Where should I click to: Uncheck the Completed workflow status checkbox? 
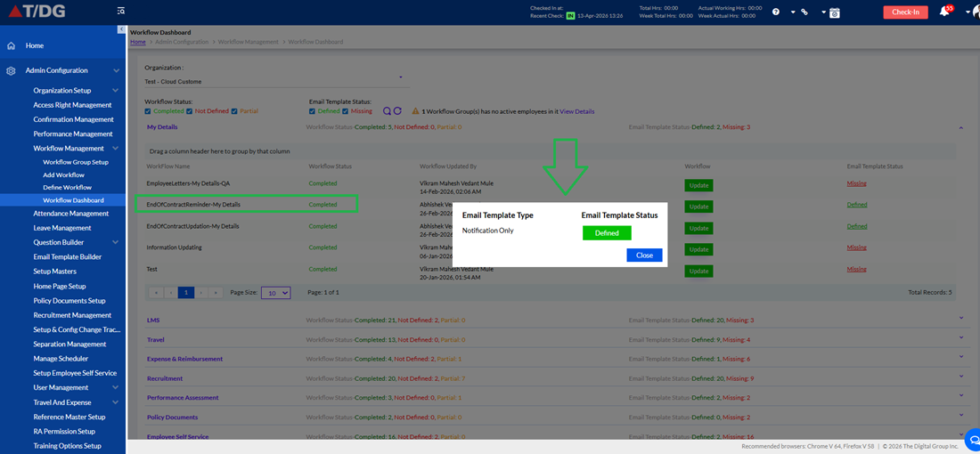click(x=148, y=111)
